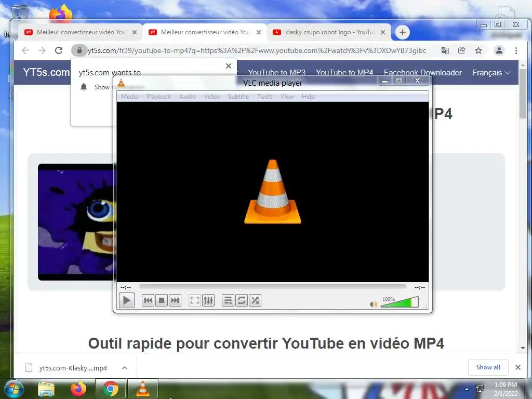Open VLC extended settings equalizer icon
Viewport: 532px width, 399px height.
(208, 300)
